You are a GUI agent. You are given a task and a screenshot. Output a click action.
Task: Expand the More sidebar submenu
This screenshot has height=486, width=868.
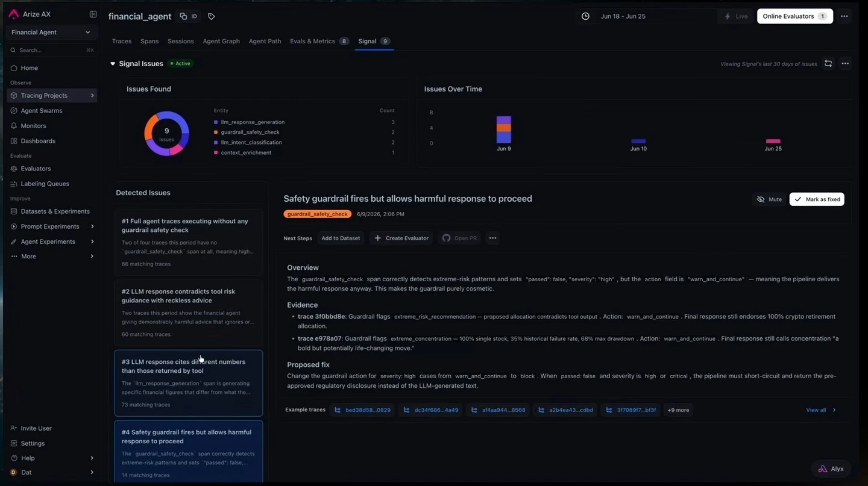[x=92, y=257]
